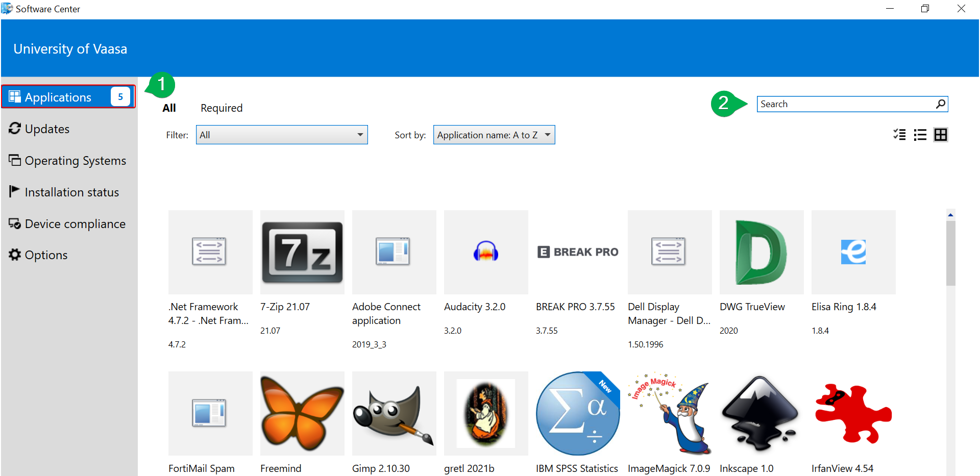Click the Software Center title bar icon

pos(7,8)
